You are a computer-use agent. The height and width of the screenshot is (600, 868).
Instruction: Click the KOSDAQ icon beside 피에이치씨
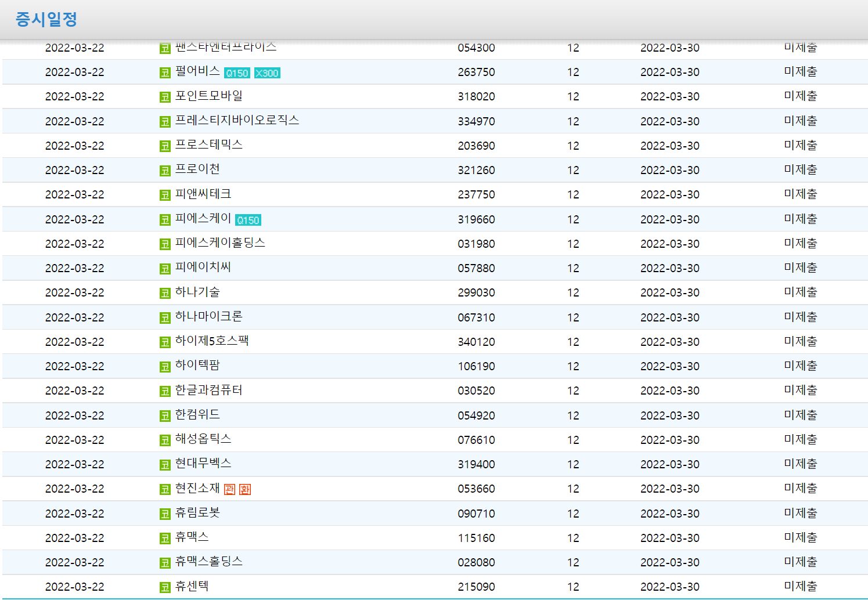(165, 269)
